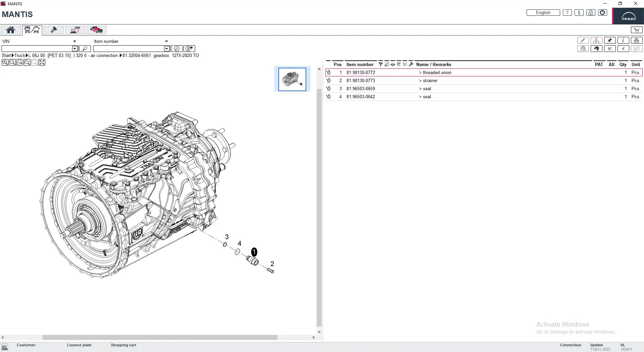Screen dimensions: 644x352
Task: Go to the Home tab
Action: [10, 30]
